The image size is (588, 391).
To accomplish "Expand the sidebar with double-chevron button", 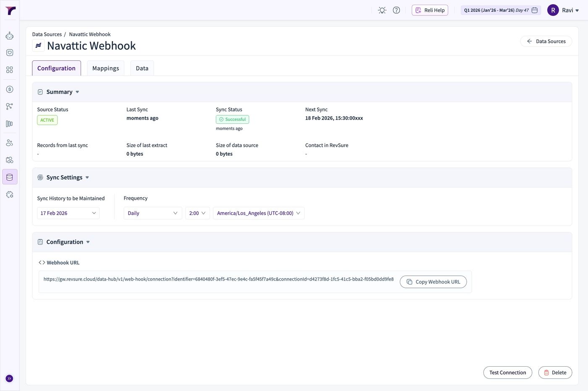I will point(9,378).
